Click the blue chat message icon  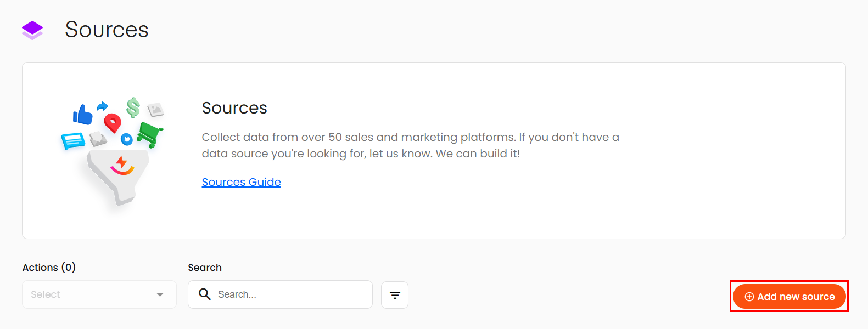72,141
